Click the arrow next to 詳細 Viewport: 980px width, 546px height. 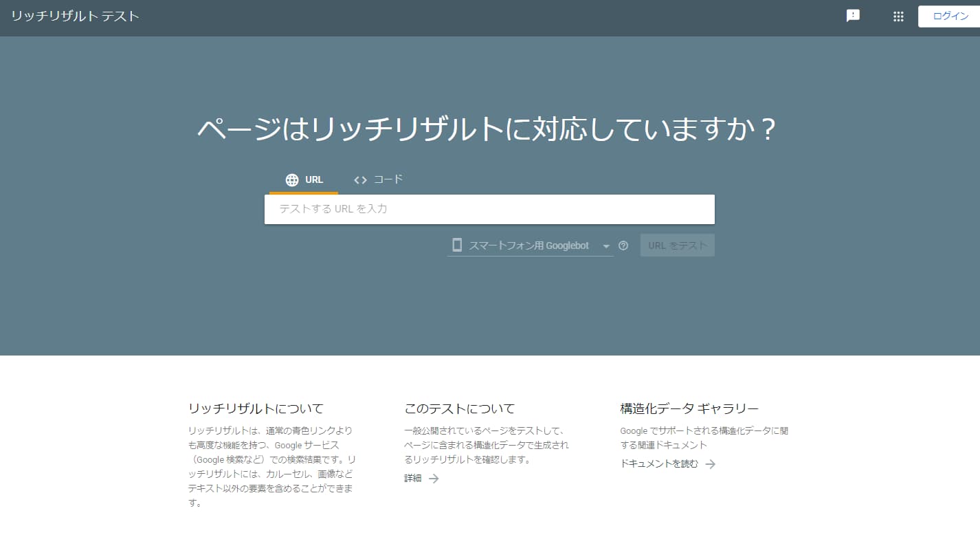point(434,479)
